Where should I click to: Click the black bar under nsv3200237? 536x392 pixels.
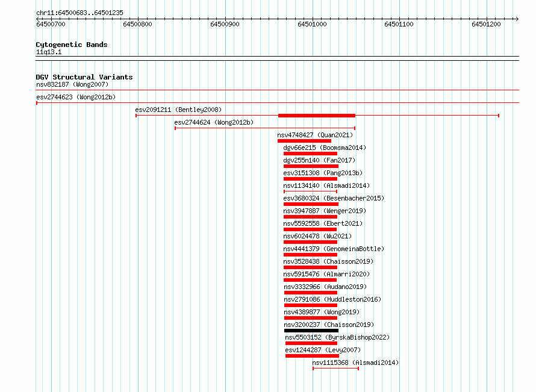311,331
